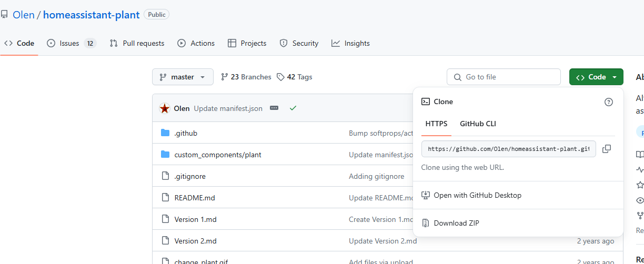Click Download ZIP option

point(456,223)
